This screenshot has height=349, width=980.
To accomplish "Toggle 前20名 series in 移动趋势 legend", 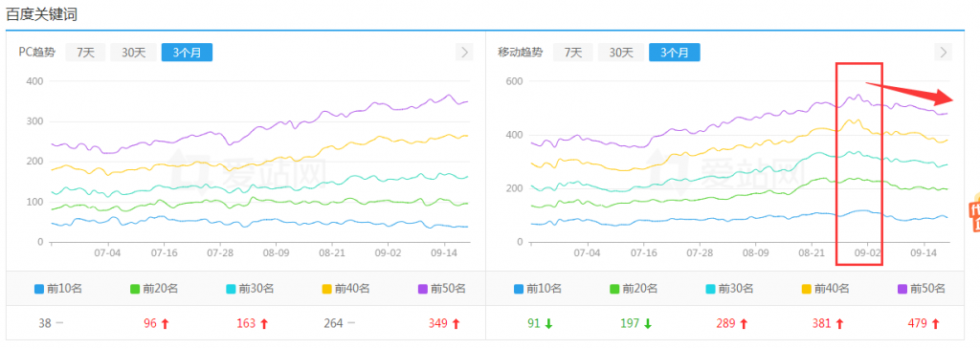I will point(634,289).
